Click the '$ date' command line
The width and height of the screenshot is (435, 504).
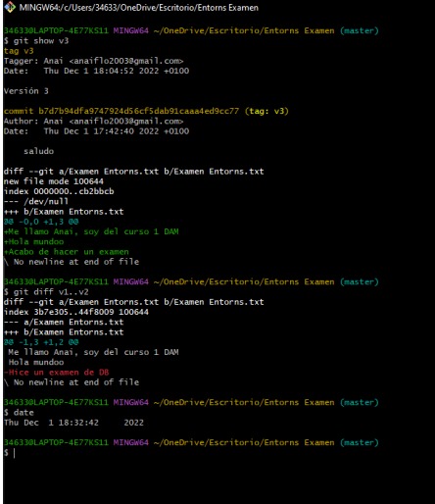coord(19,413)
